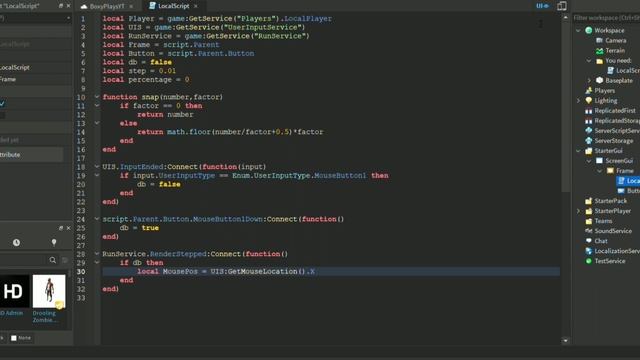Click the Chat bubble icon
The height and width of the screenshot is (360, 640).
coord(589,241)
